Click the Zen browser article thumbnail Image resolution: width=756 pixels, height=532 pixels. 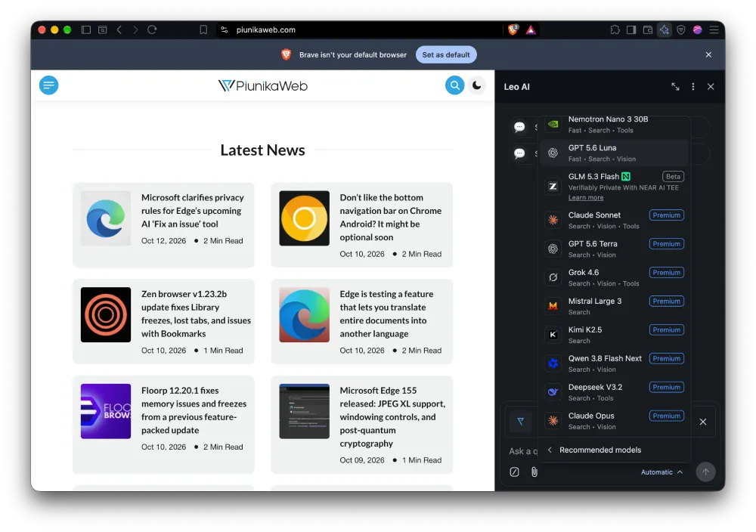pos(106,314)
